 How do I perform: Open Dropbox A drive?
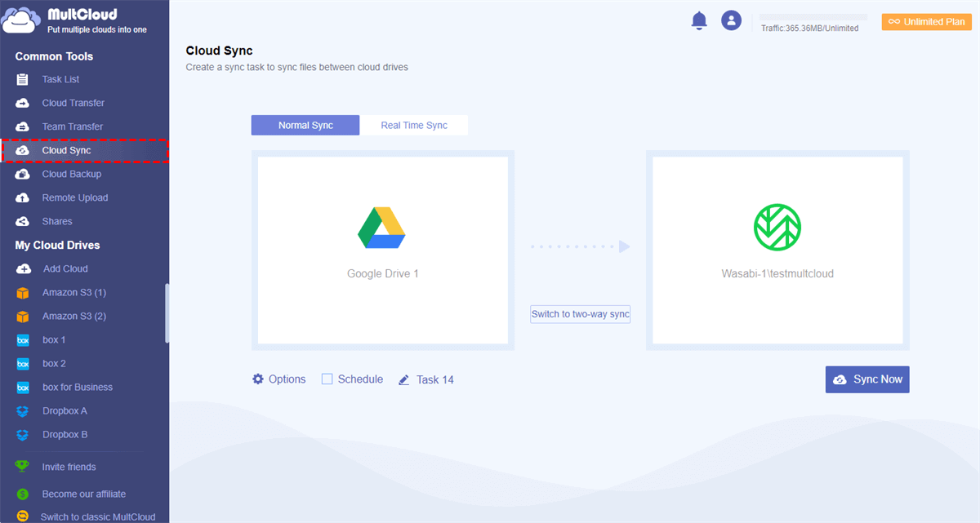click(65, 410)
